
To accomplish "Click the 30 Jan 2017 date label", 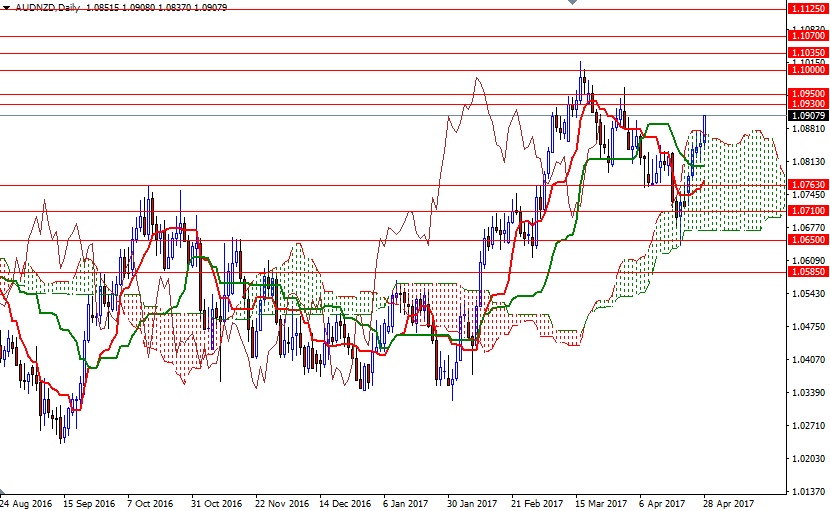I will point(472,503).
